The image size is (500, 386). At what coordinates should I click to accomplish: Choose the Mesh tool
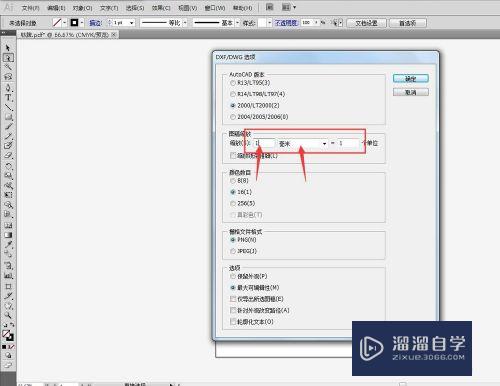pyautogui.click(x=8, y=225)
